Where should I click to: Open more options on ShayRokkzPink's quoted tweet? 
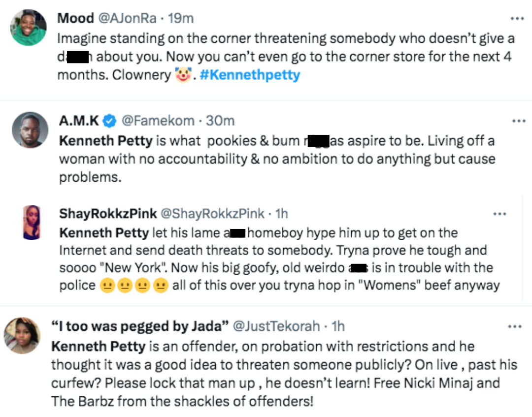pyautogui.click(x=499, y=214)
